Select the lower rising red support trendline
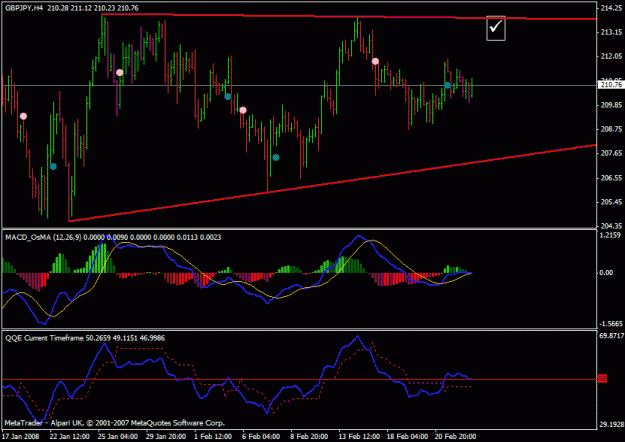Image resolution: width=625 pixels, height=442 pixels. (x=332, y=183)
